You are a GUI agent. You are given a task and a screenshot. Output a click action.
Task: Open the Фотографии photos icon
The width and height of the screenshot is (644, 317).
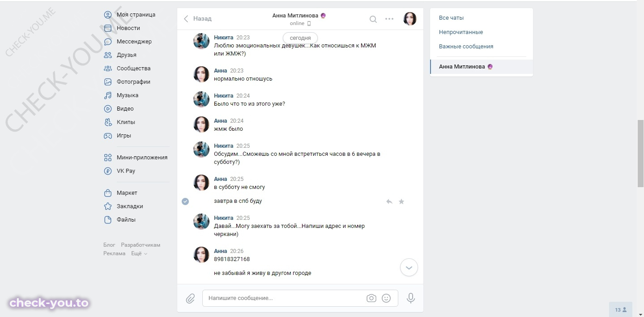point(108,82)
